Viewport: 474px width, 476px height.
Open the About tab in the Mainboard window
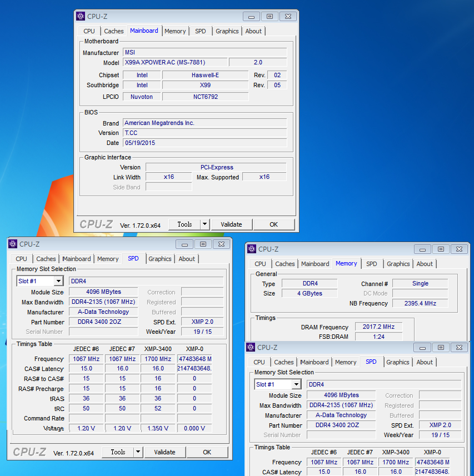pos(253,31)
